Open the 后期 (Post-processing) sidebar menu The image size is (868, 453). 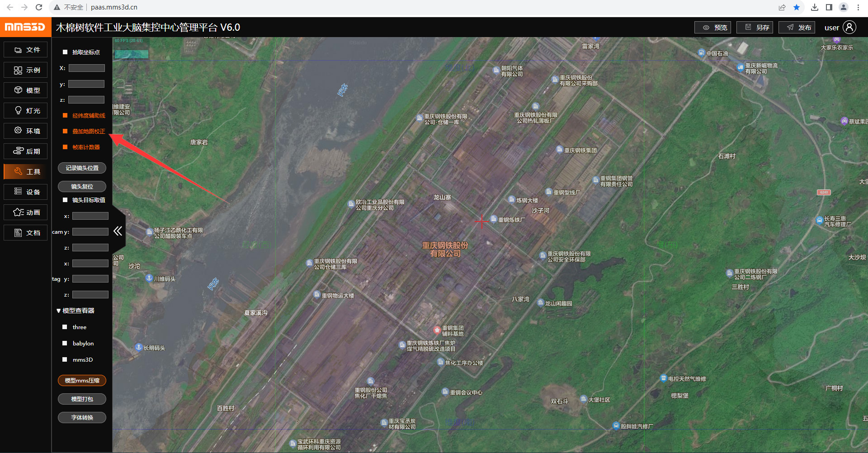click(x=25, y=151)
